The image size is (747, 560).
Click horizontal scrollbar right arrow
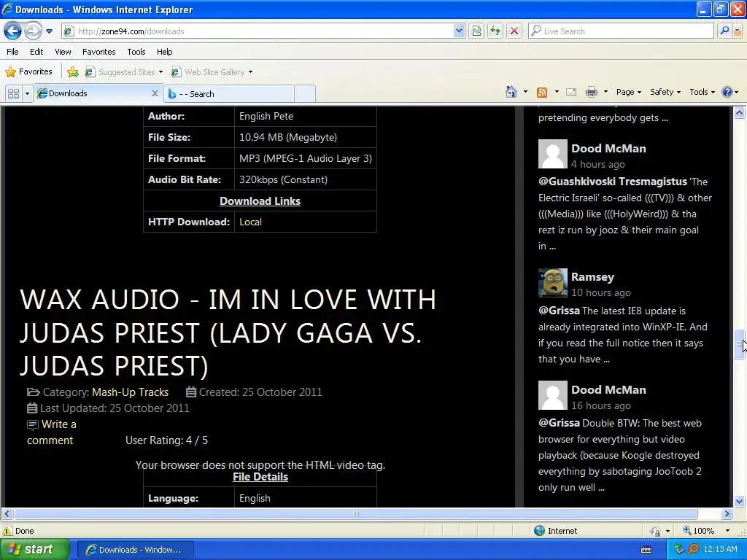click(727, 514)
